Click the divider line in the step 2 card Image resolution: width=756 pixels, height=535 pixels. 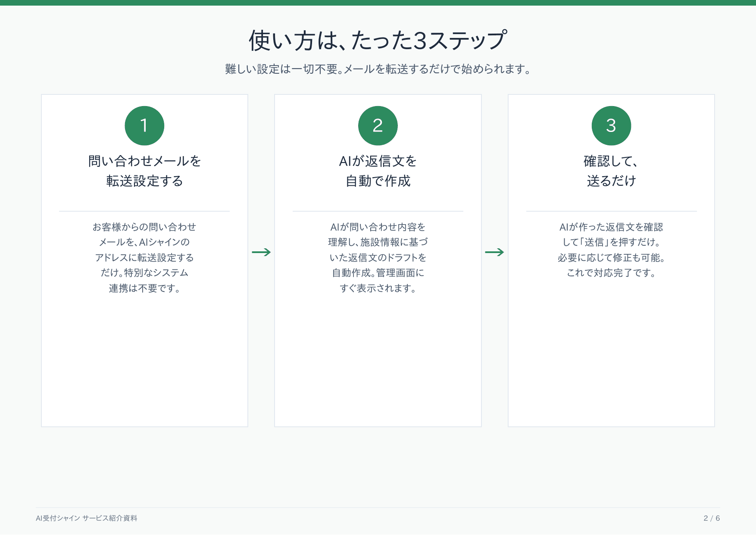tap(378, 211)
